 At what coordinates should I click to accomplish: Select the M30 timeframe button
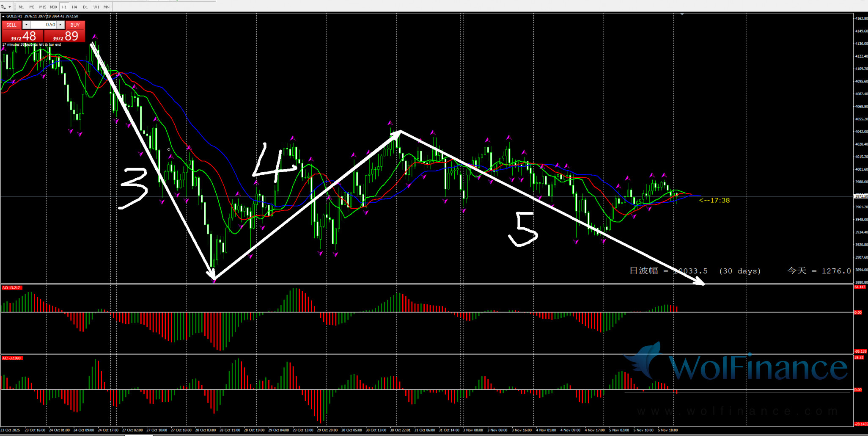[x=53, y=7]
